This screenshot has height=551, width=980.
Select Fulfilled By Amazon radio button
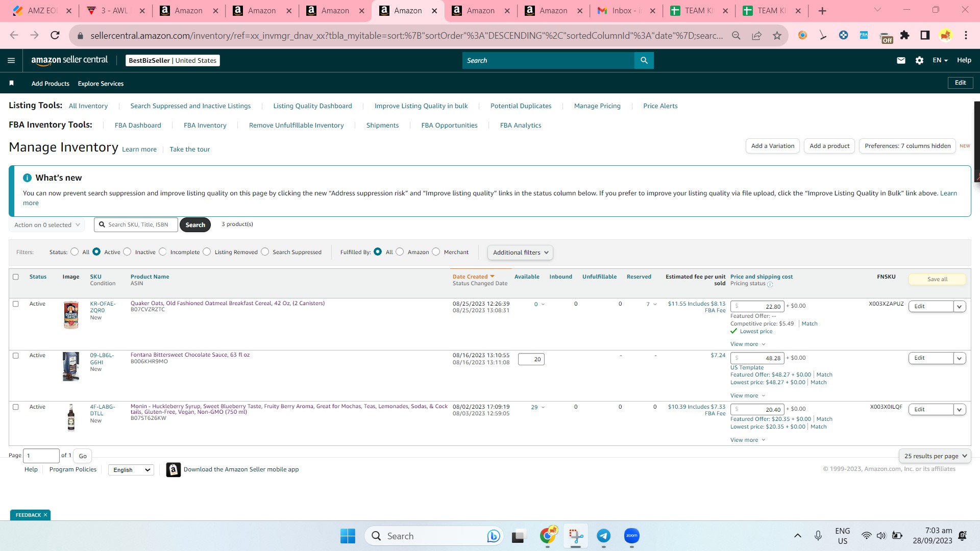point(400,252)
